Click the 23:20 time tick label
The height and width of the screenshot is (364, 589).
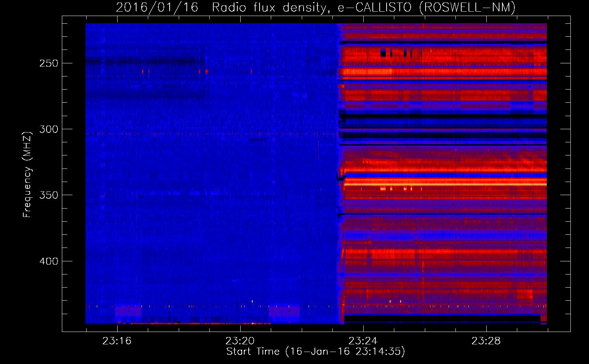(240, 341)
